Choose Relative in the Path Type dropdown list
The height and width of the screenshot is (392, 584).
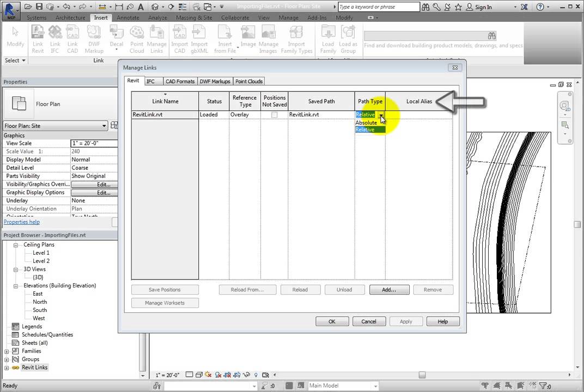[x=370, y=130]
